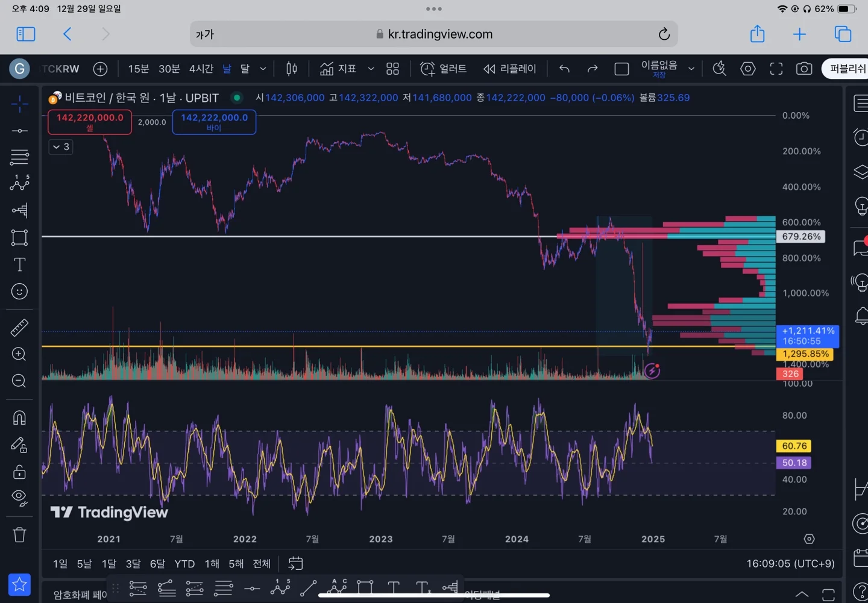Click the 142,222,000.0 buy price button
This screenshot has width=868, height=603.
click(x=214, y=122)
